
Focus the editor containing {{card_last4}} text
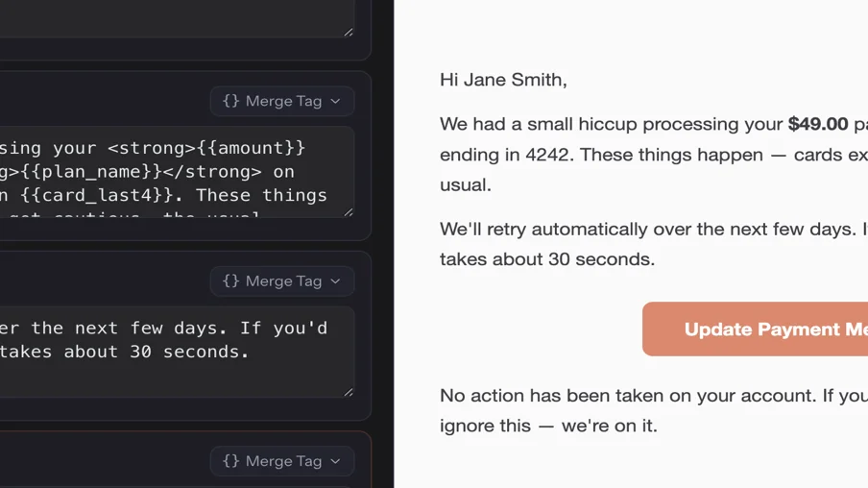pyautogui.click(x=177, y=172)
